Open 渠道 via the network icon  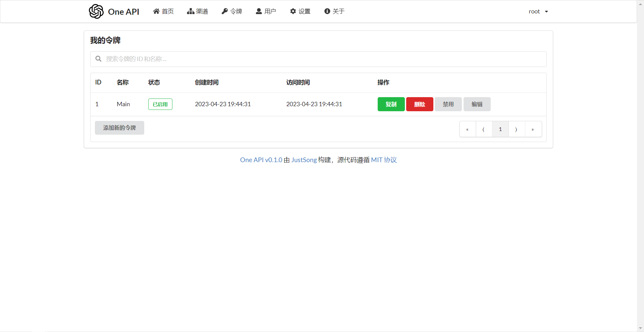(190, 11)
